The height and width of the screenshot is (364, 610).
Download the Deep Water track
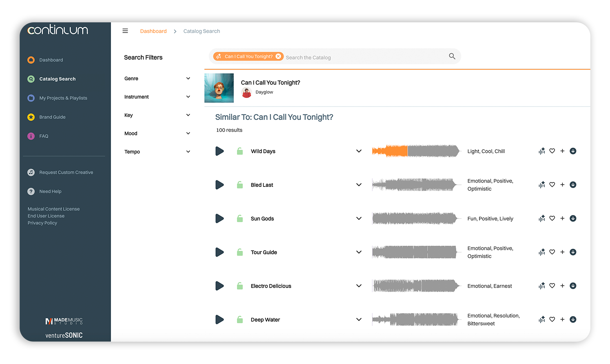point(573,320)
